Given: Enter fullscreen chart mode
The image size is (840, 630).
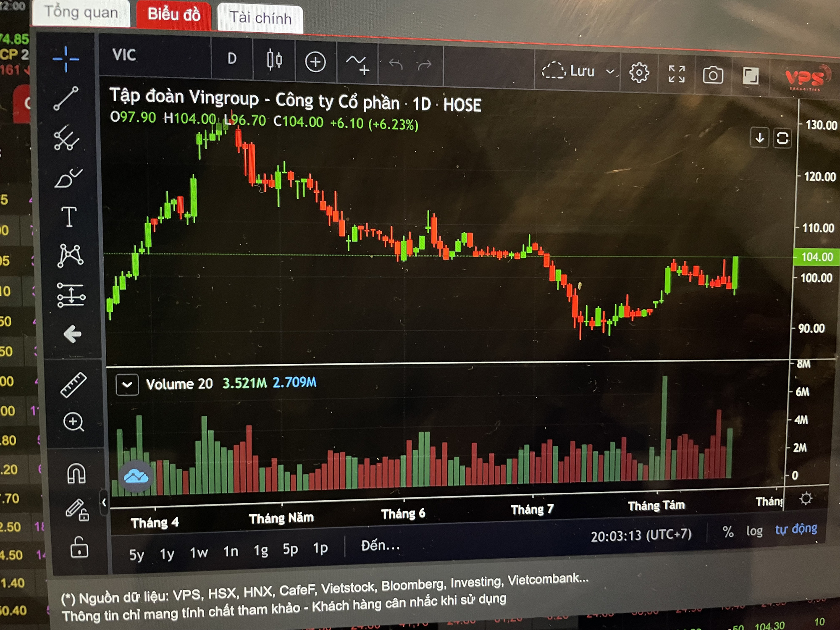Looking at the screenshot, I should click(x=676, y=74).
